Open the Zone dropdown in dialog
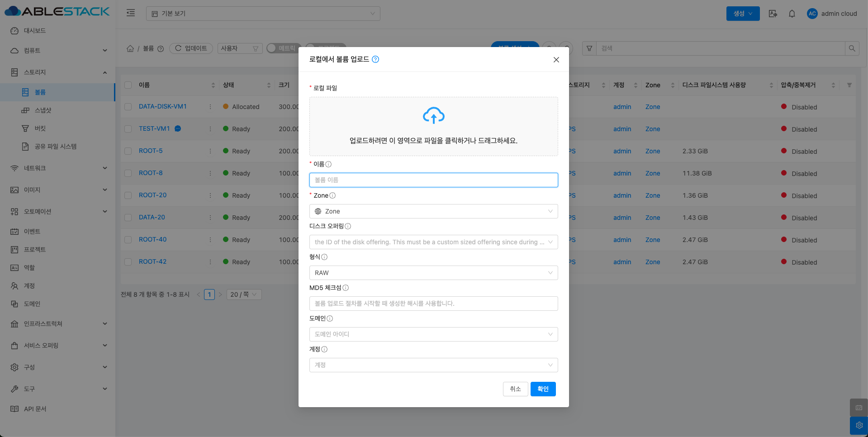The image size is (868, 437). click(x=433, y=211)
